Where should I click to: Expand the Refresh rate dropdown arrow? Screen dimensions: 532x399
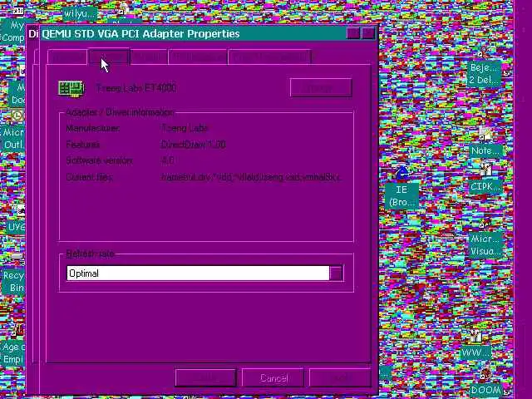pos(336,273)
